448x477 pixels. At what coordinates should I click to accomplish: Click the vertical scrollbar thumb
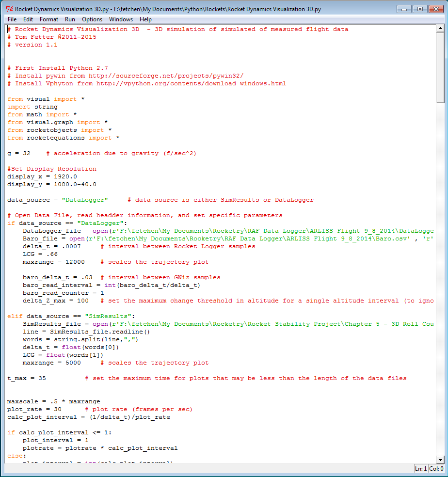point(440,68)
